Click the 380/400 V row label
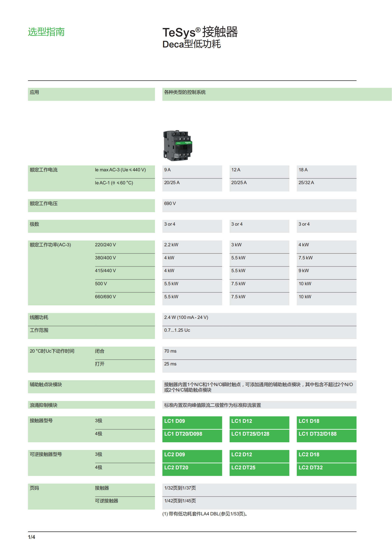This screenshot has width=392, height=555. pyautogui.click(x=105, y=258)
